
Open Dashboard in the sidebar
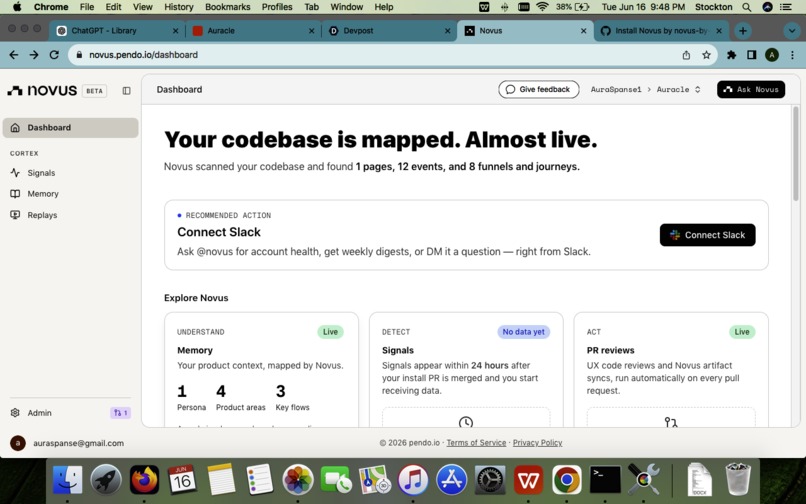click(x=70, y=128)
